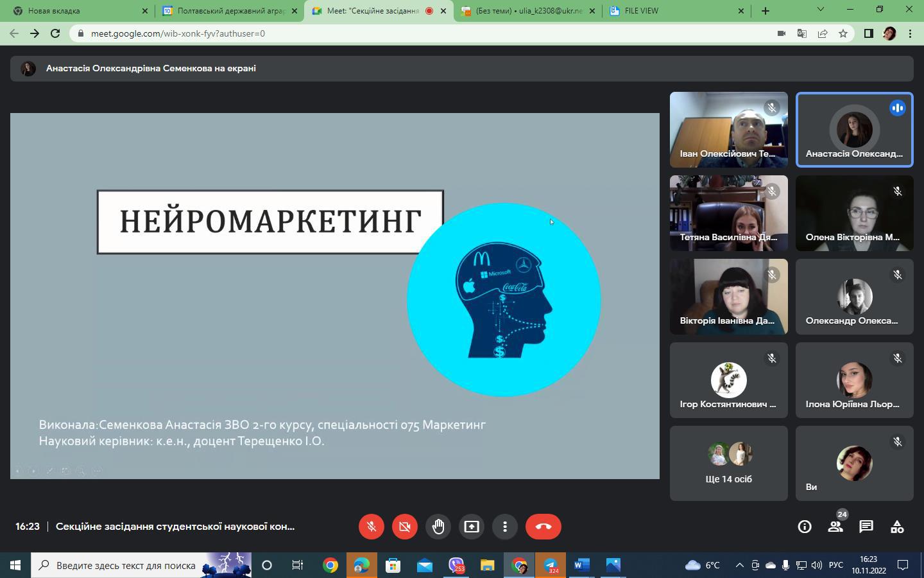The width and height of the screenshot is (924, 578).
Task: Open the 6°C weather widget
Action: point(703,565)
